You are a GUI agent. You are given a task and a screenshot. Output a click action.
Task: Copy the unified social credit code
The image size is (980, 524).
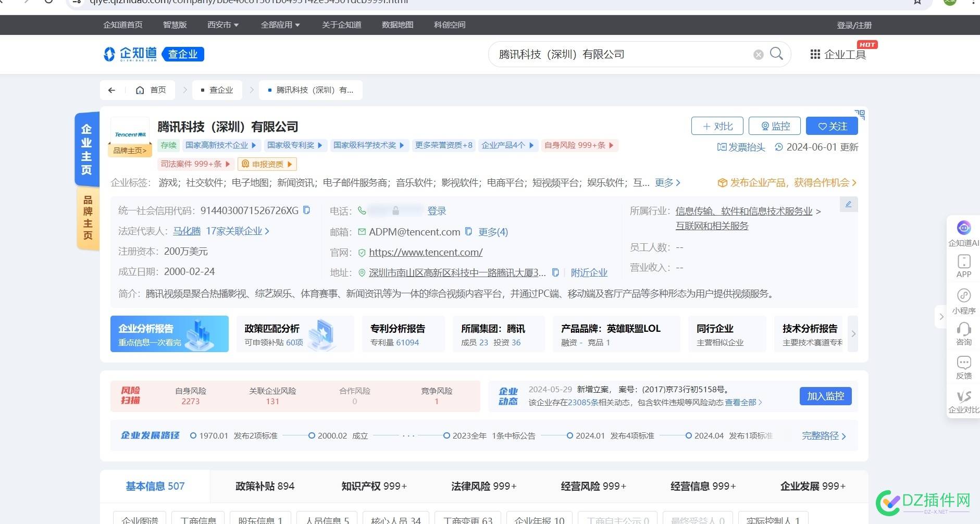click(306, 210)
